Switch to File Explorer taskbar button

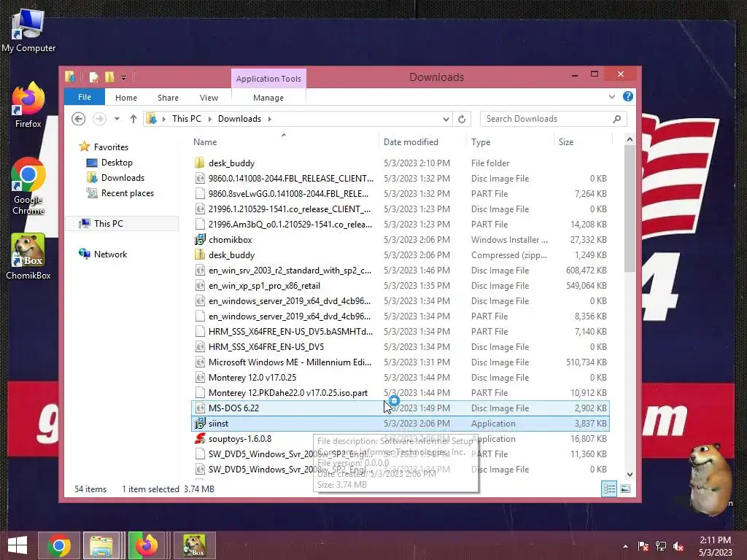click(101, 545)
